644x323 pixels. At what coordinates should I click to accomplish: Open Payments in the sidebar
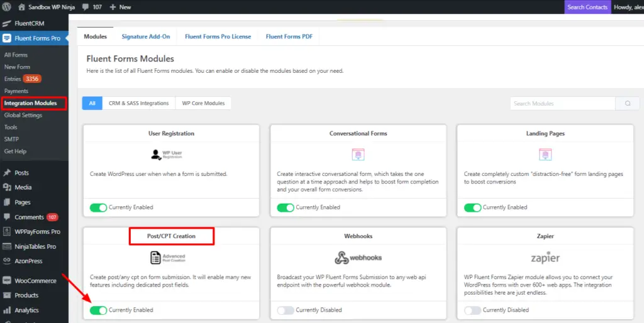[x=16, y=91]
